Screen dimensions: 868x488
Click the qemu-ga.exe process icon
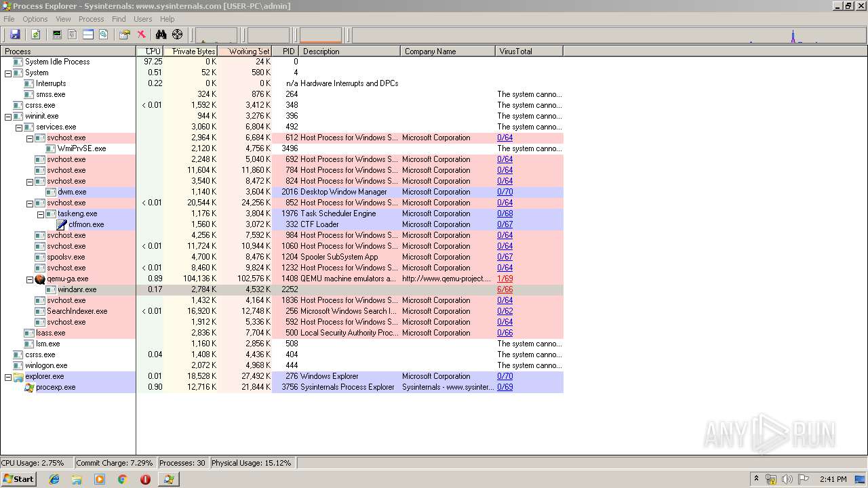click(x=40, y=279)
